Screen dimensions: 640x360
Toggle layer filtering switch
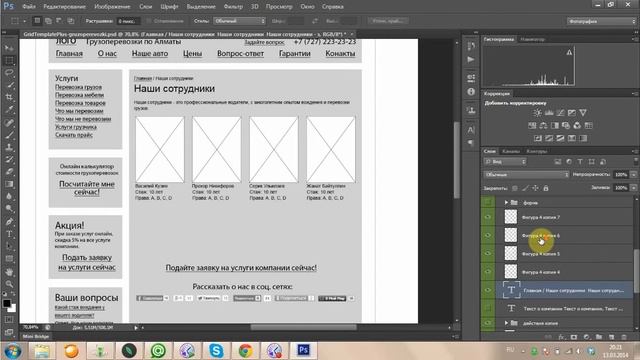click(636, 162)
